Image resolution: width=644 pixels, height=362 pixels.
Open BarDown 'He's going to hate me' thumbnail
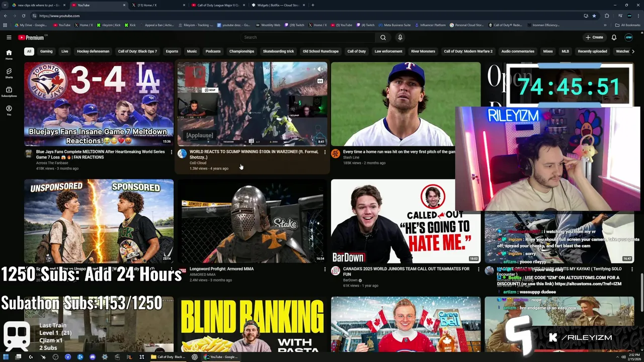[x=406, y=221]
